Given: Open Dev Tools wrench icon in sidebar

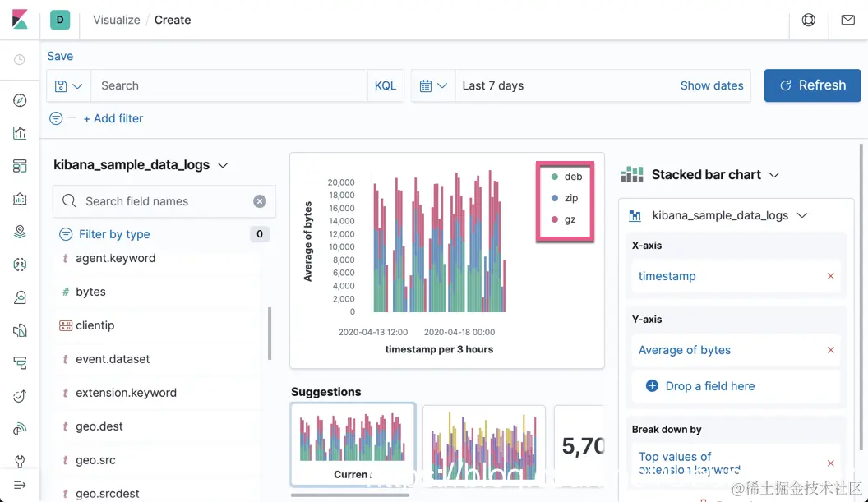Looking at the screenshot, I should pyautogui.click(x=20, y=461).
